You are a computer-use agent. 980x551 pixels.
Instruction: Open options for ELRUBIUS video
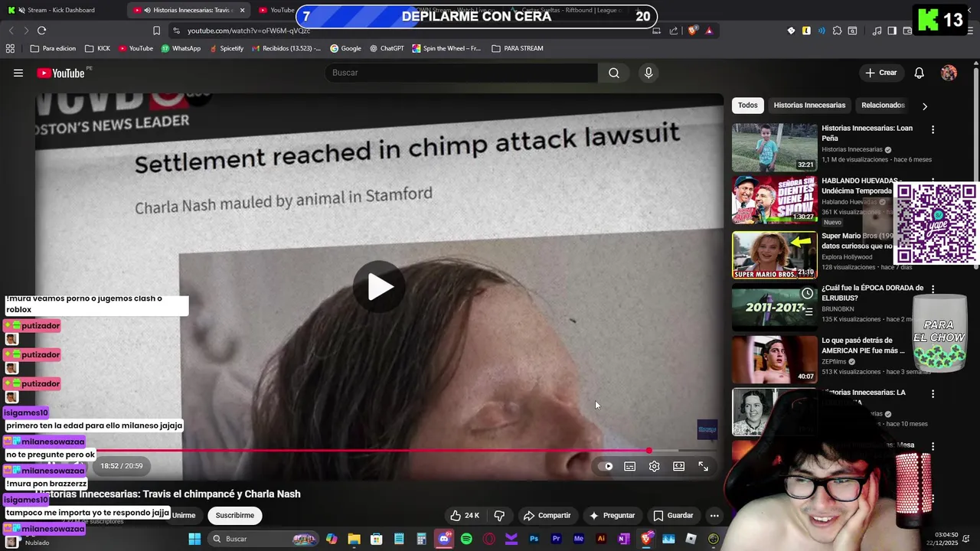pyautogui.click(x=933, y=289)
